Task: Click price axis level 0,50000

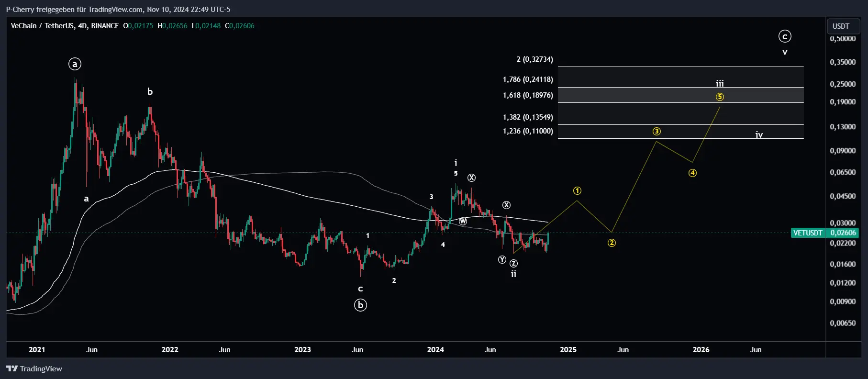Action: pyautogui.click(x=843, y=39)
